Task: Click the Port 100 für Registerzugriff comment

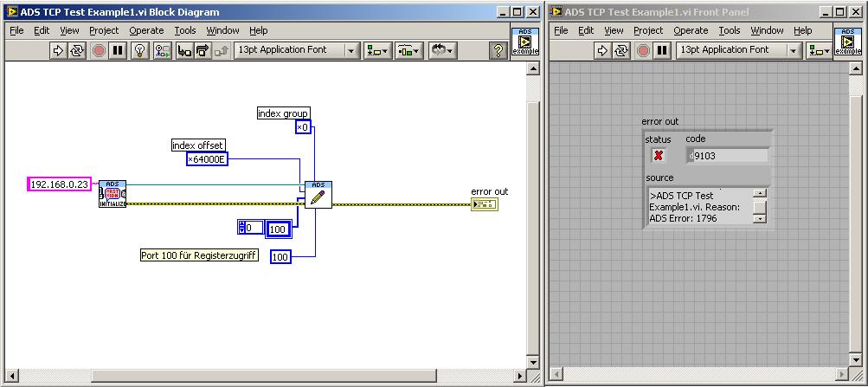Action: (x=199, y=255)
